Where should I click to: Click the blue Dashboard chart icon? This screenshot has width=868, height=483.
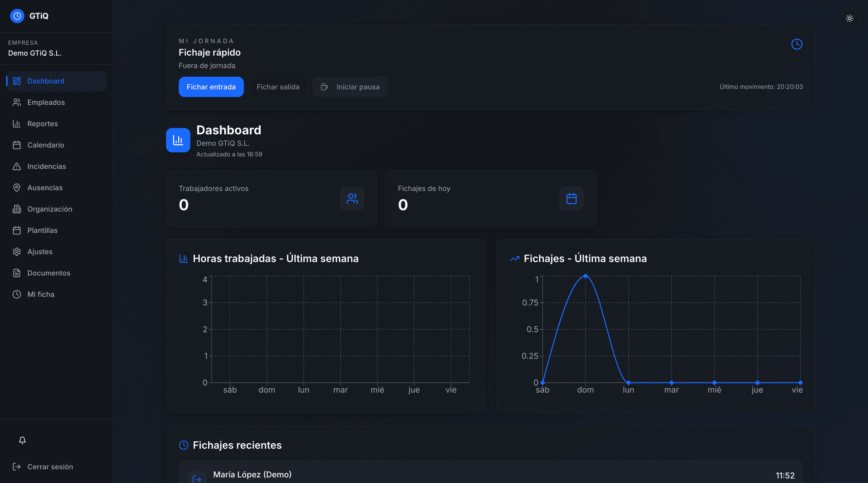pyautogui.click(x=178, y=140)
